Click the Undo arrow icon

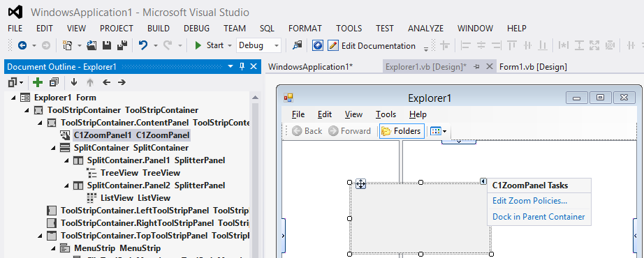coord(143,45)
